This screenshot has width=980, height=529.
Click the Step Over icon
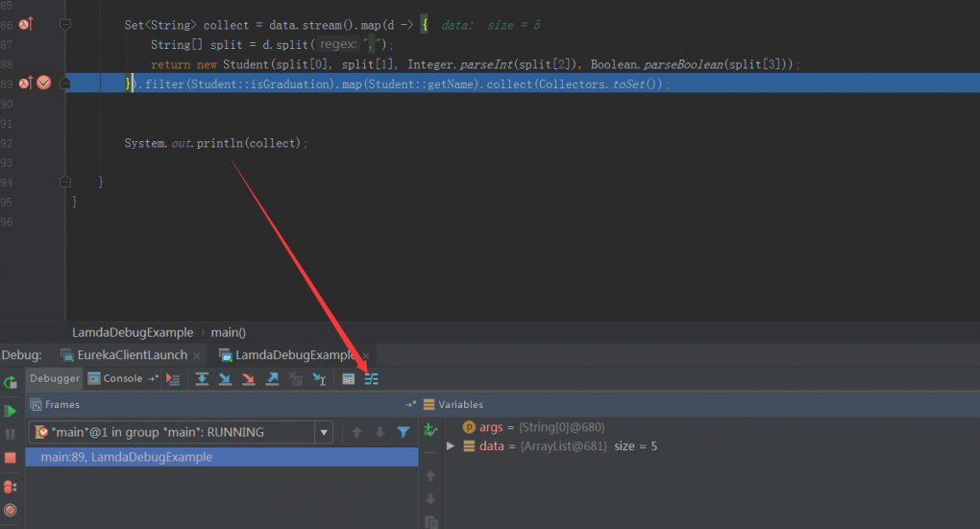click(201, 379)
